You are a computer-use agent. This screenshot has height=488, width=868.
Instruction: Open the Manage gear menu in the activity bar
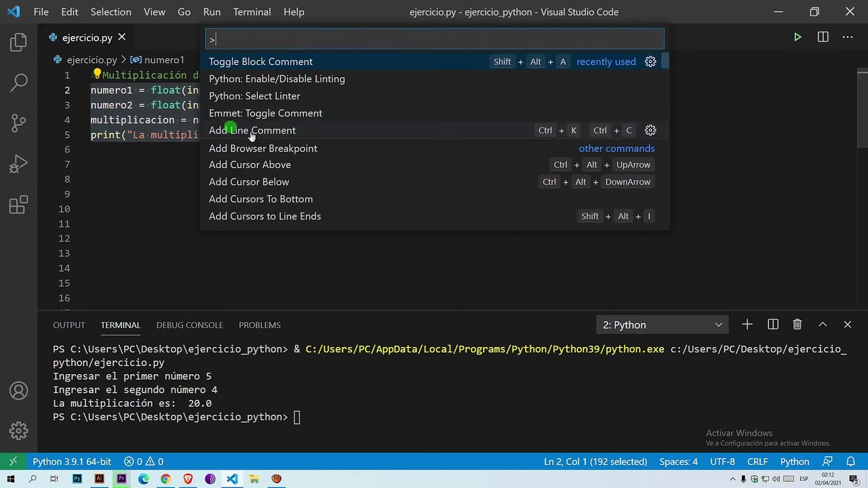point(18,430)
